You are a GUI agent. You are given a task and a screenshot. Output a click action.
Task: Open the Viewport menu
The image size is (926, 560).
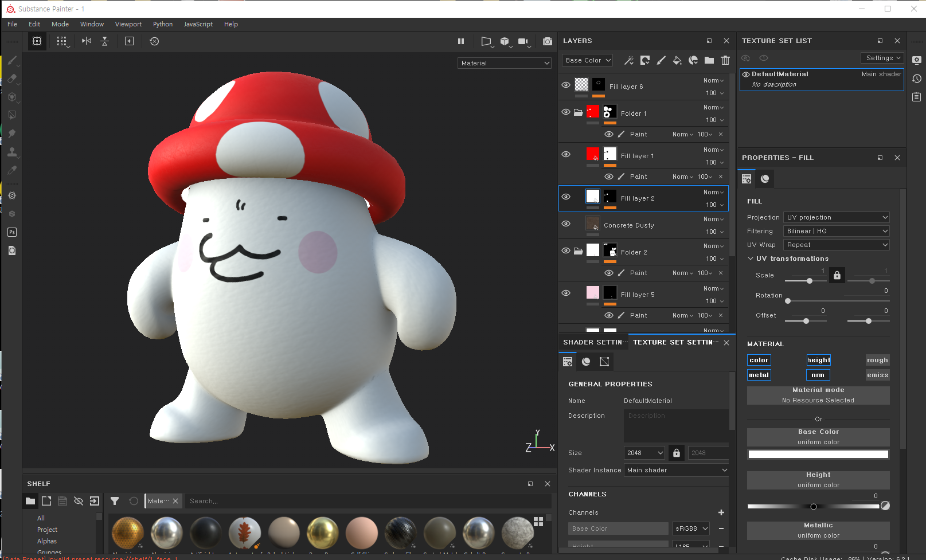128,24
